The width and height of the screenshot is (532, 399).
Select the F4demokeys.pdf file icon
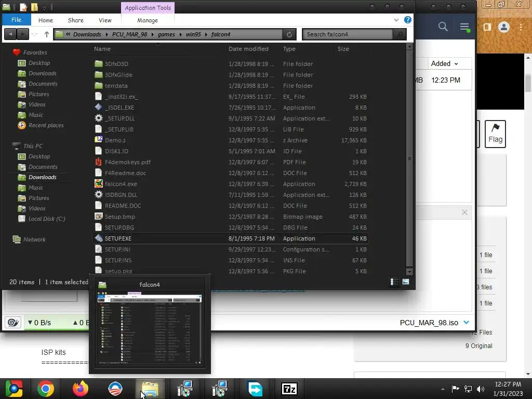(98, 162)
